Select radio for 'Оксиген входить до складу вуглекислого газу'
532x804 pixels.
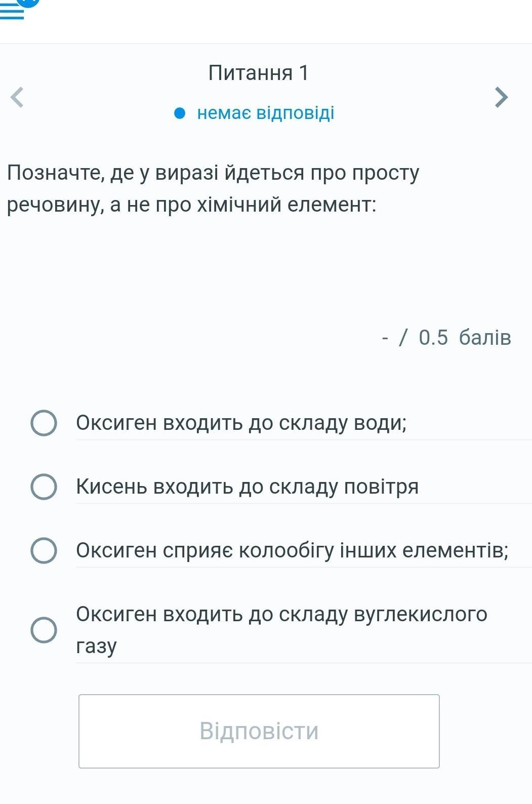tap(44, 630)
